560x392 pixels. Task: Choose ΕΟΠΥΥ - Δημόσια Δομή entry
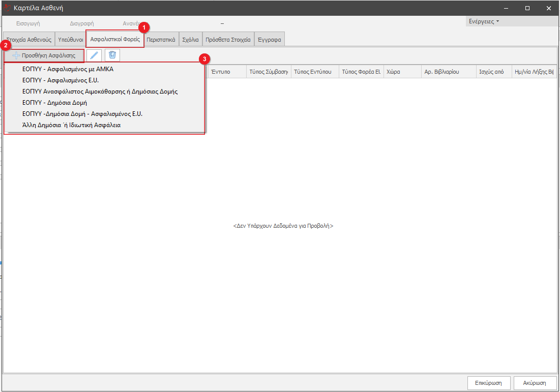[54, 103]
